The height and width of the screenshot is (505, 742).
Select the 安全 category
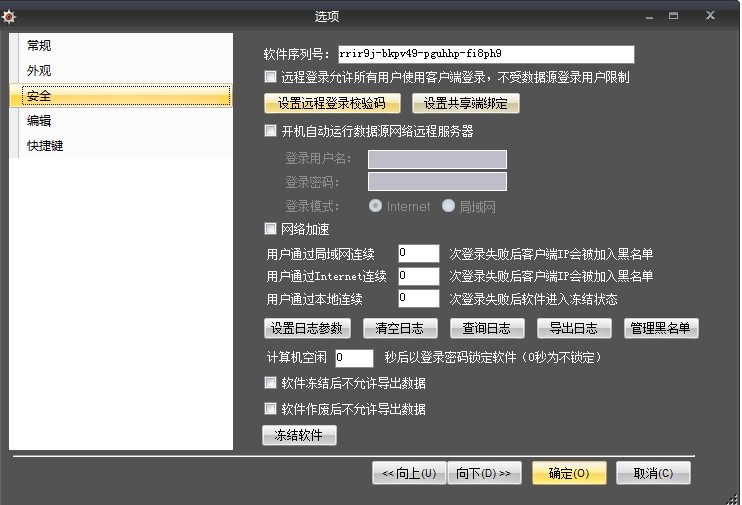(x=121, y=96)
